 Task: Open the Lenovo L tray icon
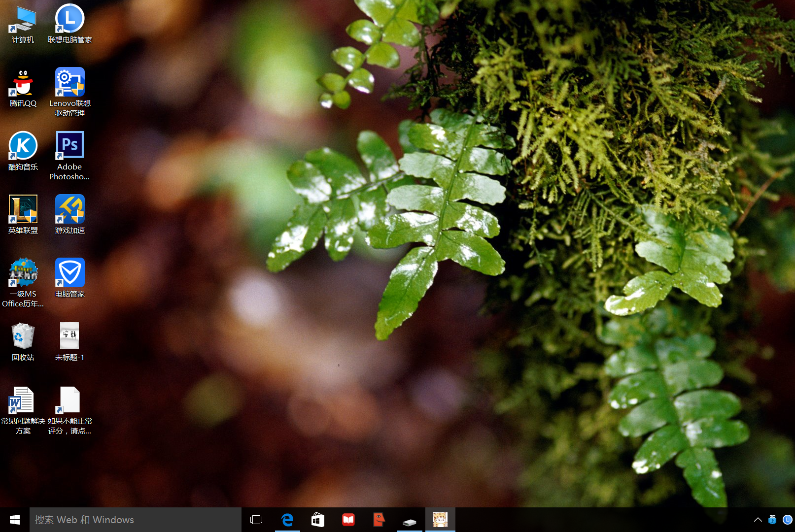(x=787, y=520)
